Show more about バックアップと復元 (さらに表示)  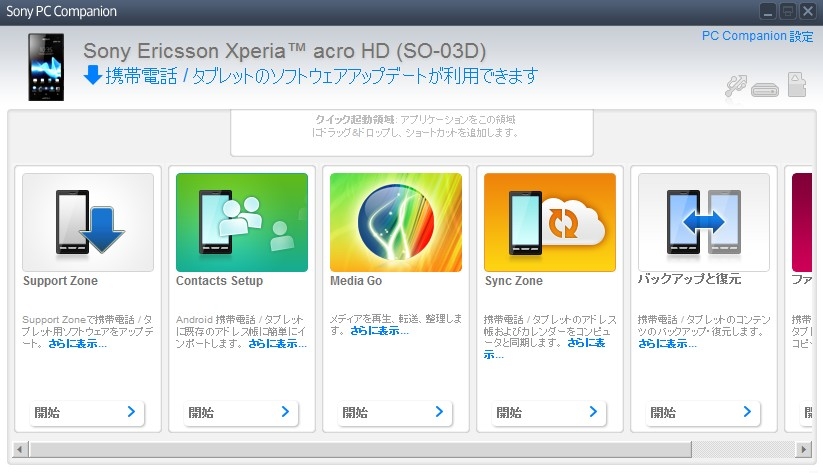click(x=668, y=344)
